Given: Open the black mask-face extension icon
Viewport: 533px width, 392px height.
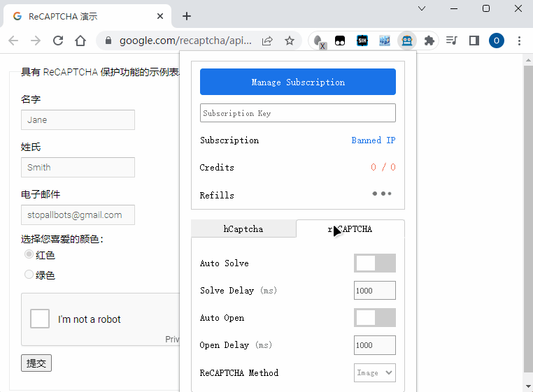Looking at the screenshot, I should [340, 41].
